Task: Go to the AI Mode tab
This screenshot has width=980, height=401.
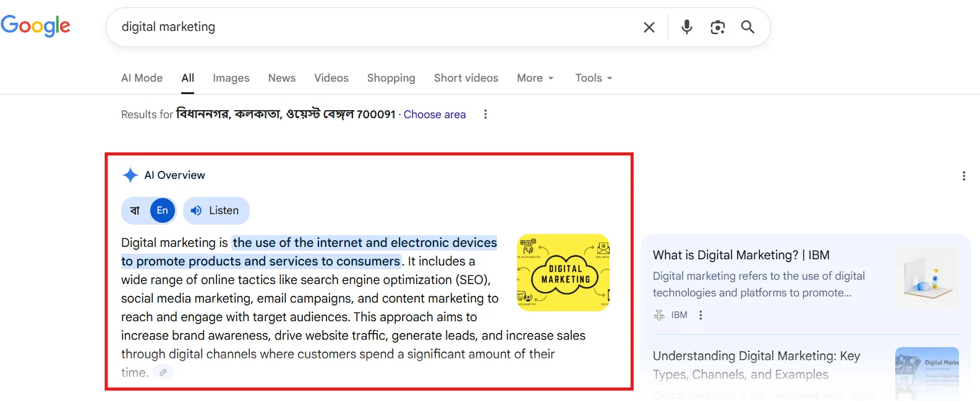Action: point(142,78)
